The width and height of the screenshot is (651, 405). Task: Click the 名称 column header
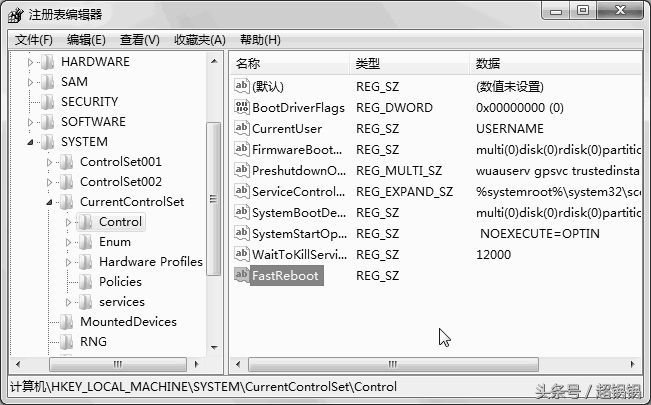pyautogui.click(x=289, y=64)
